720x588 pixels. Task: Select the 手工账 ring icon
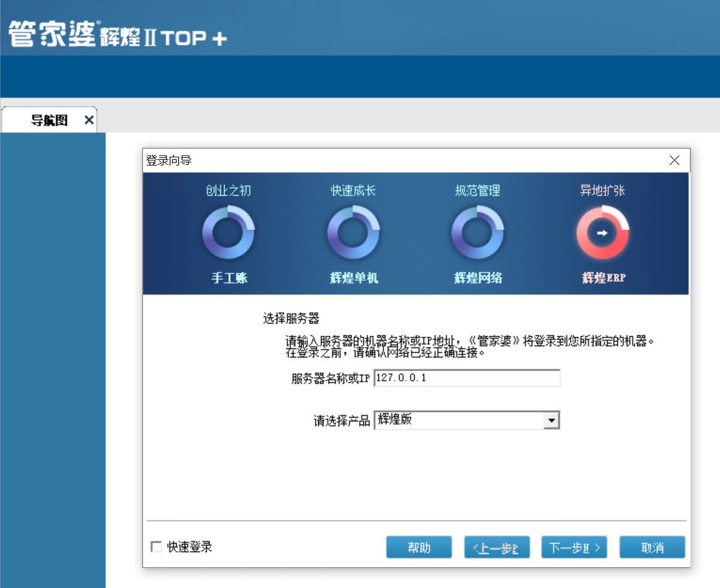tap(228, 233)
